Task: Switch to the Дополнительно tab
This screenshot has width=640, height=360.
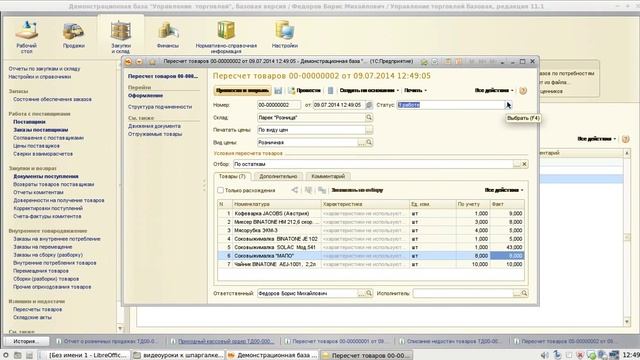Action: 278,176
